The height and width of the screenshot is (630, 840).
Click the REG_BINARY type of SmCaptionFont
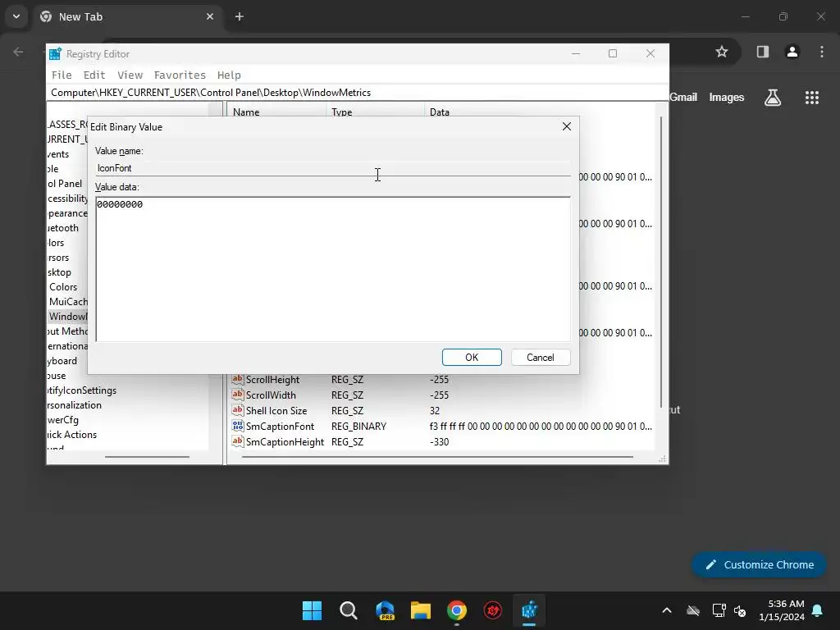tap(359, 426)
